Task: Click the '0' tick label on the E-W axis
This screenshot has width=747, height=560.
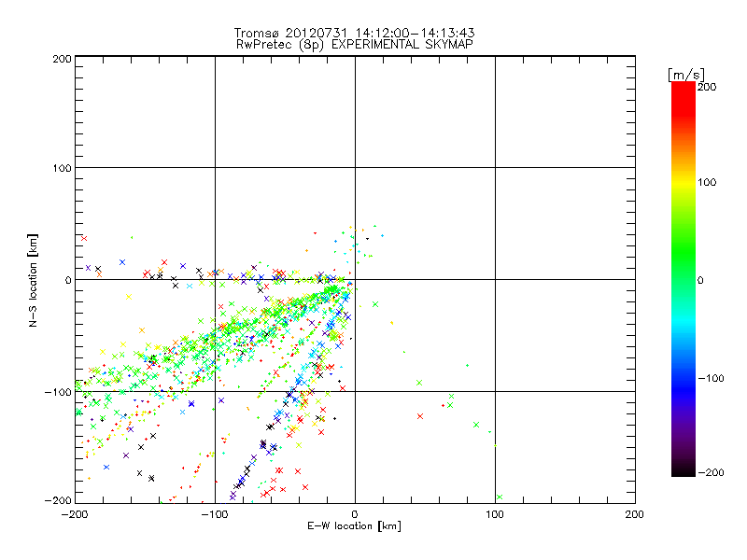Action: pyautogui.click(x=355, y=514)
